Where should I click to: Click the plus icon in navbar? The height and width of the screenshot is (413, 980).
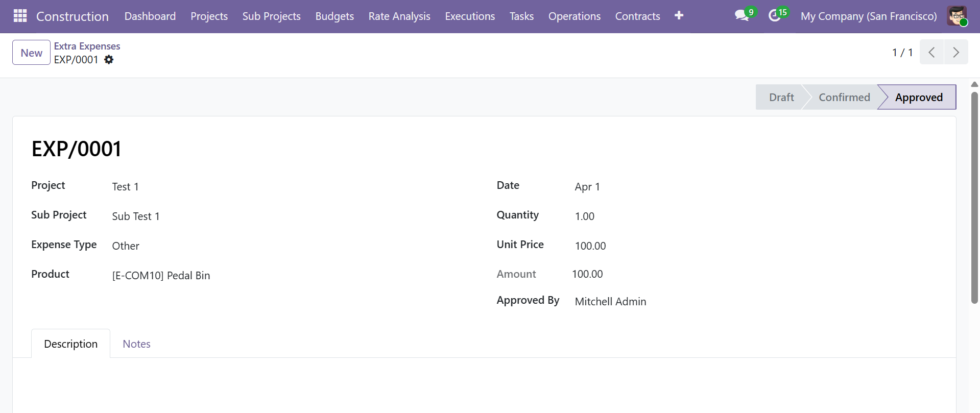(679, 16)
